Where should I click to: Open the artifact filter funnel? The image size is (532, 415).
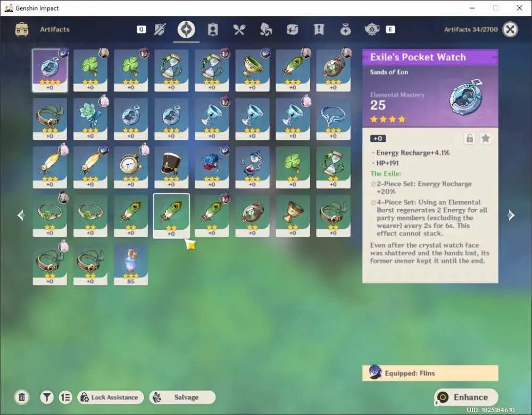coord(47,397)
